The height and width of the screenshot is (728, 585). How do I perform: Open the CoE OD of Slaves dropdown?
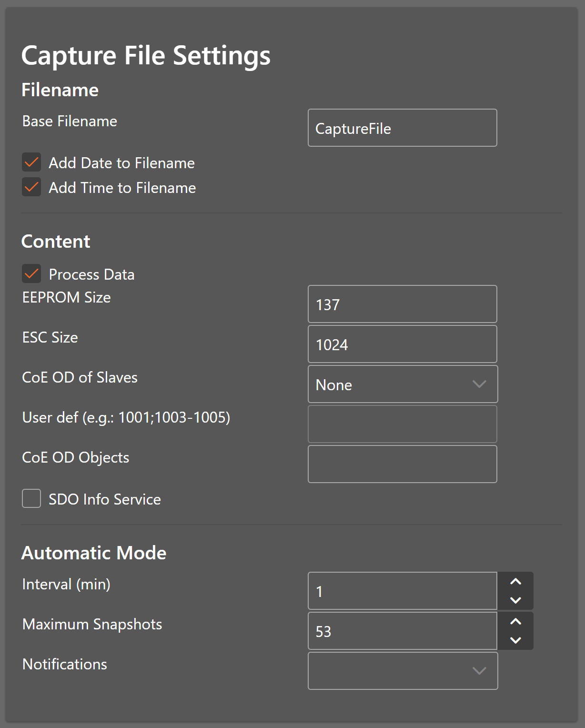(403, 384)
